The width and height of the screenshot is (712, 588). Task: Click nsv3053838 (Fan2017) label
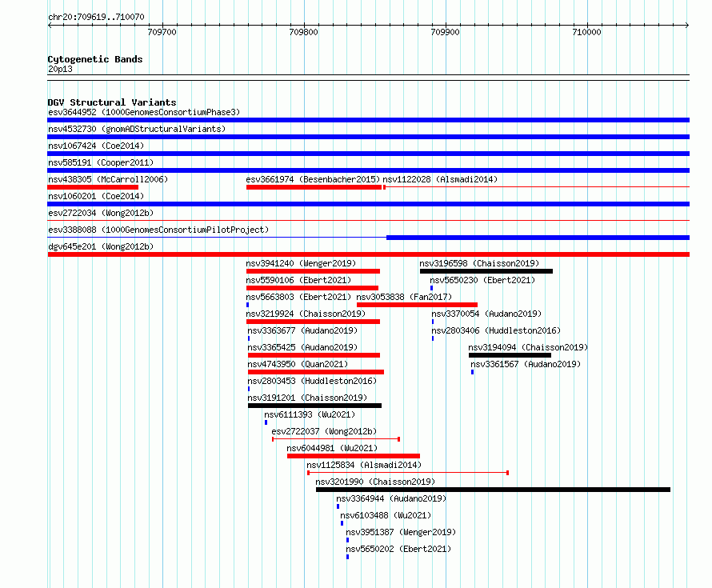click(x=404, y=297)
